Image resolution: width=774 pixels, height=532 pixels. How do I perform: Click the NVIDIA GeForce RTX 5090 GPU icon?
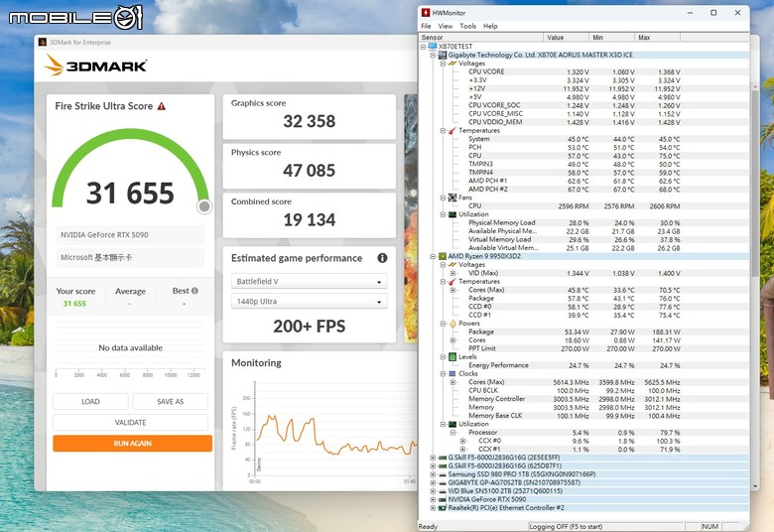coord(443,499)
